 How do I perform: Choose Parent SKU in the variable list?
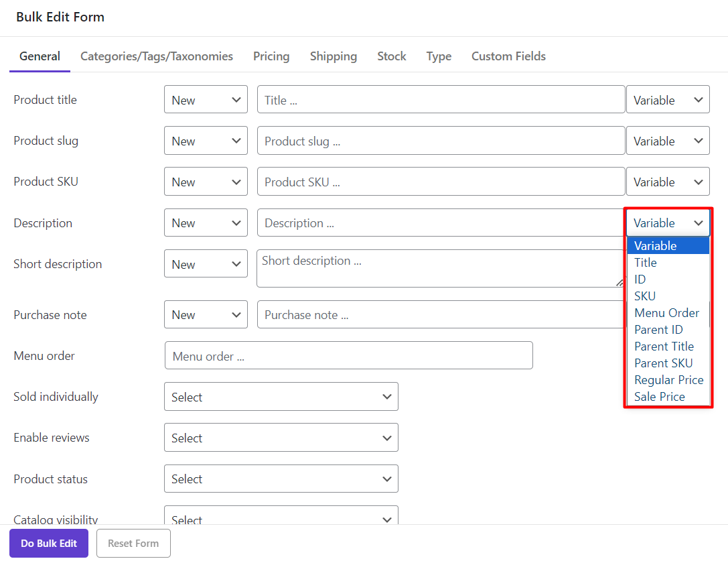coord(668,363)
